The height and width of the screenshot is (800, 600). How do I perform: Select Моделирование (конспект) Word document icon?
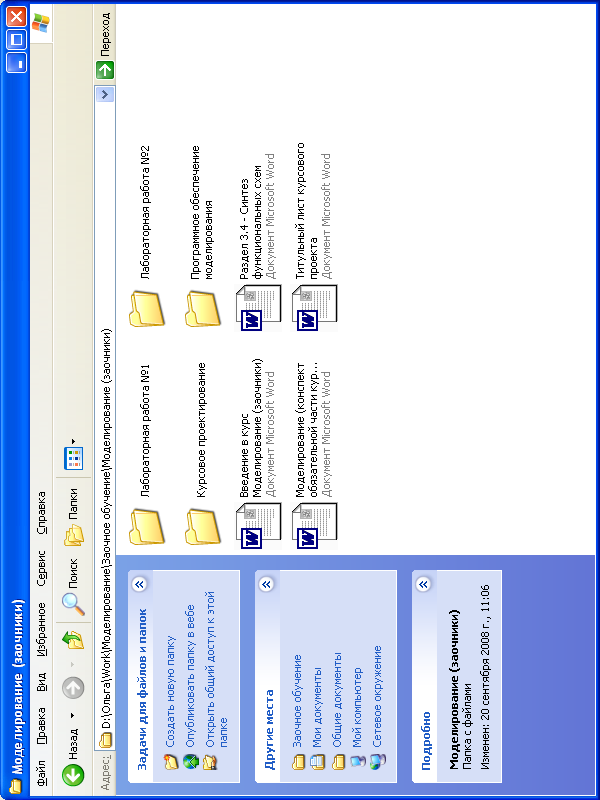[314, 526]
